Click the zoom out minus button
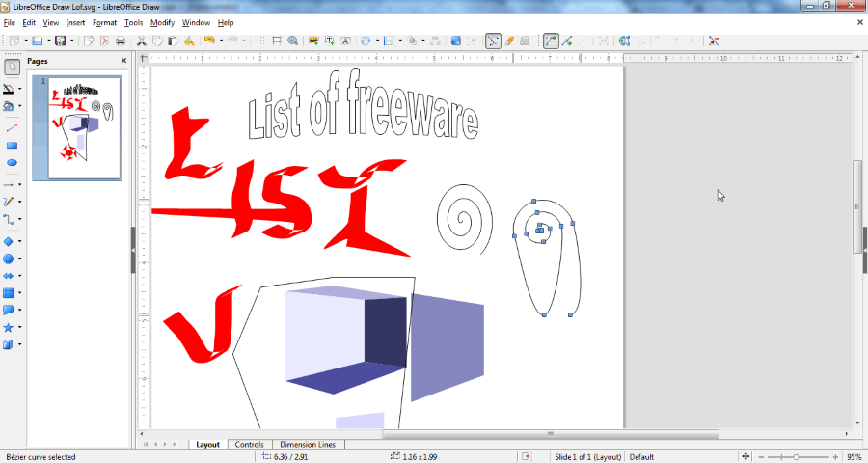Viewport: 868px width, 463px height. tap(762, 457)
